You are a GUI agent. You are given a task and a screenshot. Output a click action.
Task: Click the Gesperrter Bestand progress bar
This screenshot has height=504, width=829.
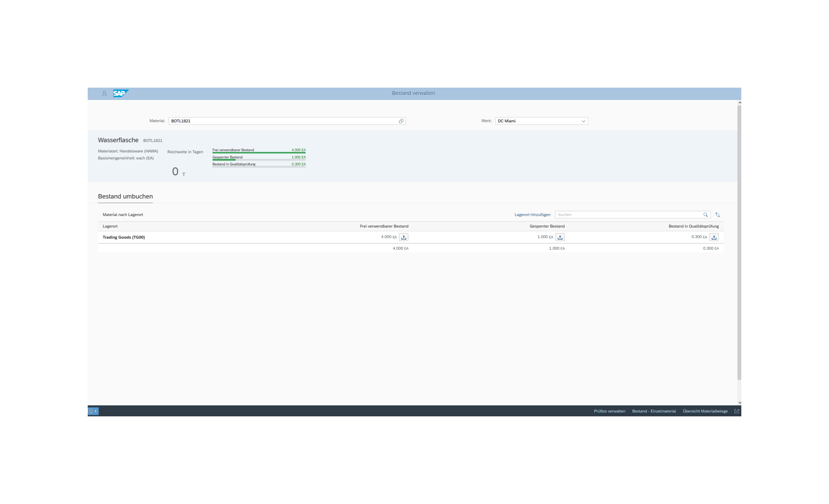click(259, 160)
